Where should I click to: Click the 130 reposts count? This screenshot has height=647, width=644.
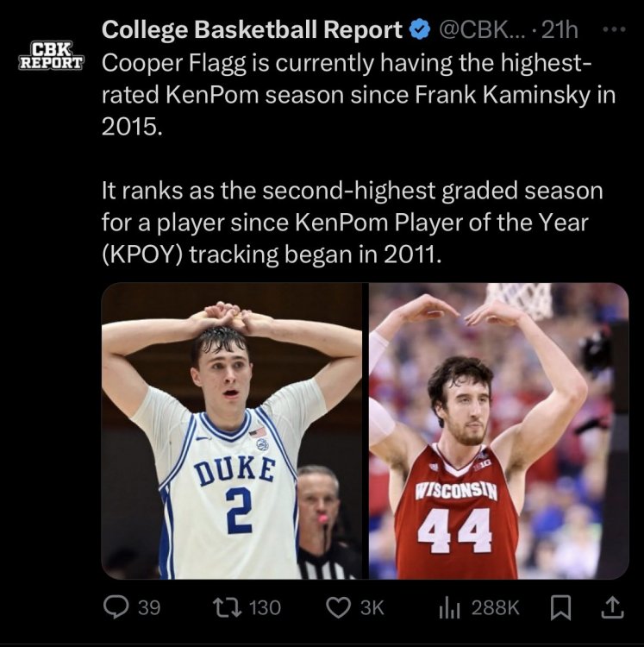(x=265, y=607)
